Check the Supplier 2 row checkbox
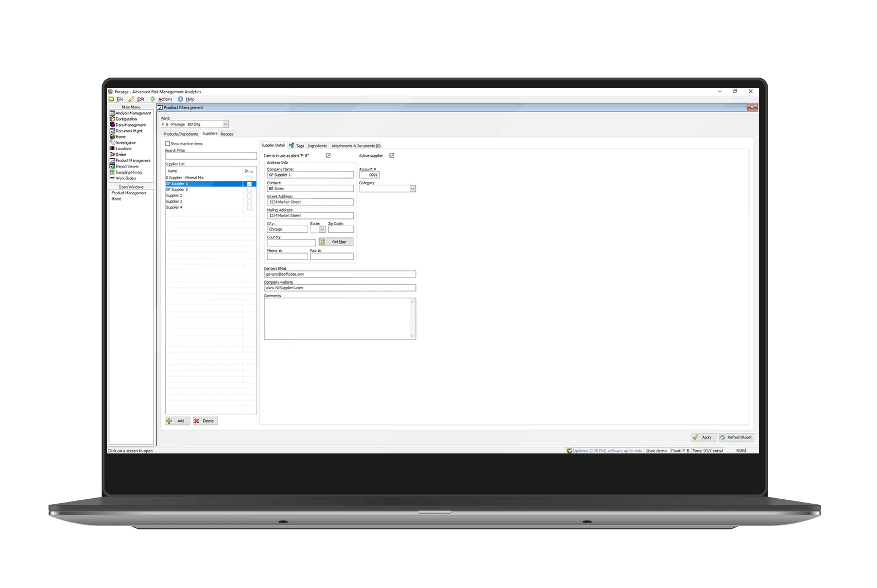 click(x=250, y=196)
